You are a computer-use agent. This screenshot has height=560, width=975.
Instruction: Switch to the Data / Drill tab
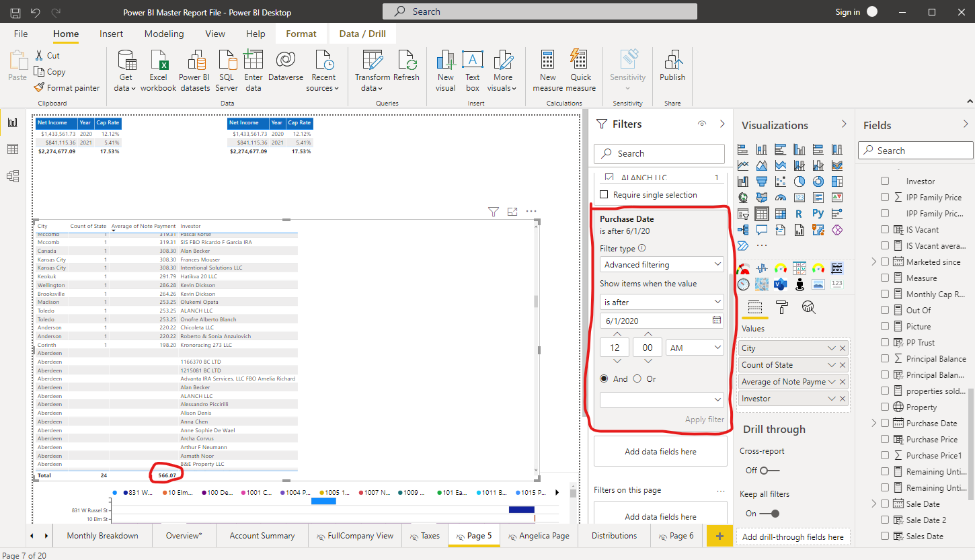pyautogui.click(x=362, y=34)
